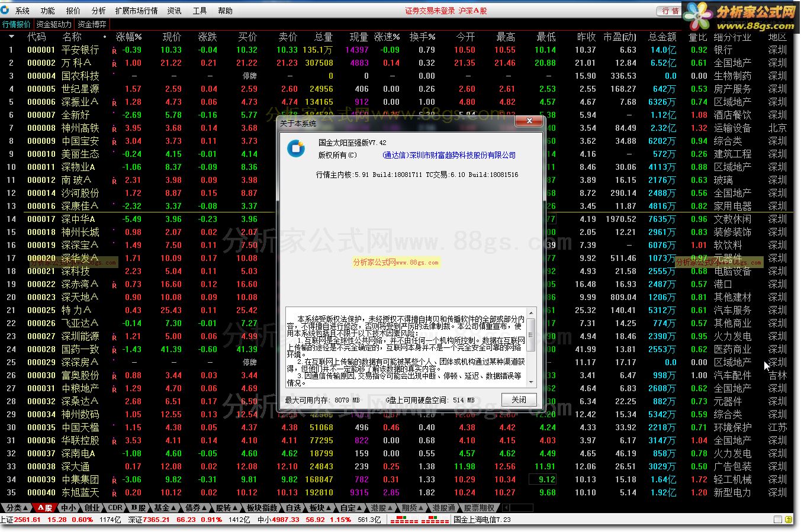Viewport: 801px width, 532px height.
Task: Expand the 股转 bottom tab menu
Action: [235, 508]
